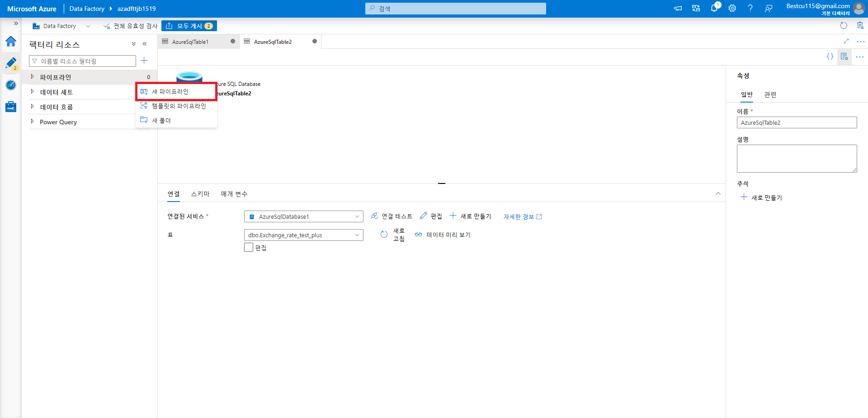Create a new linked service
This screenshot has height=418, width=868.
pyautogui.click(x=470, y=216)
